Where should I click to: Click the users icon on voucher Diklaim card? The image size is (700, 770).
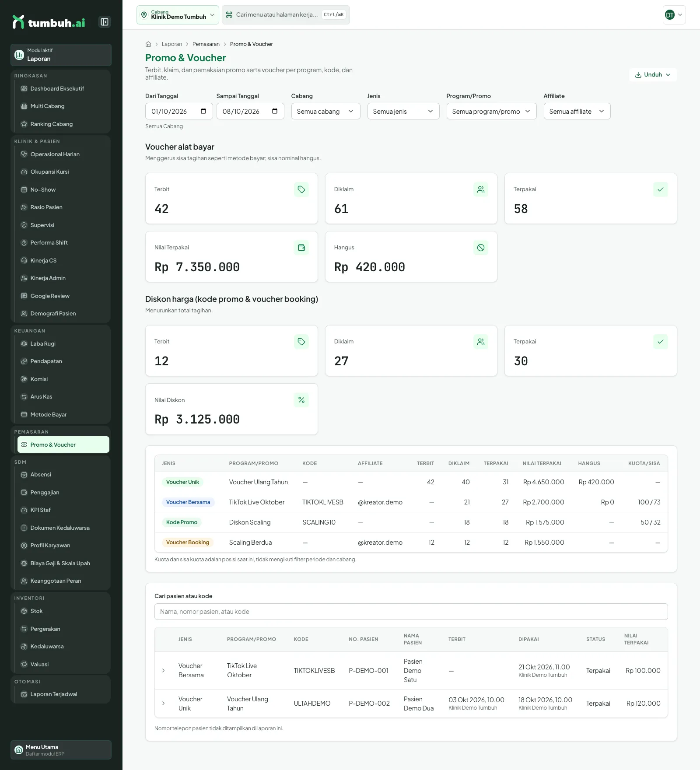[x=481, y=189]
